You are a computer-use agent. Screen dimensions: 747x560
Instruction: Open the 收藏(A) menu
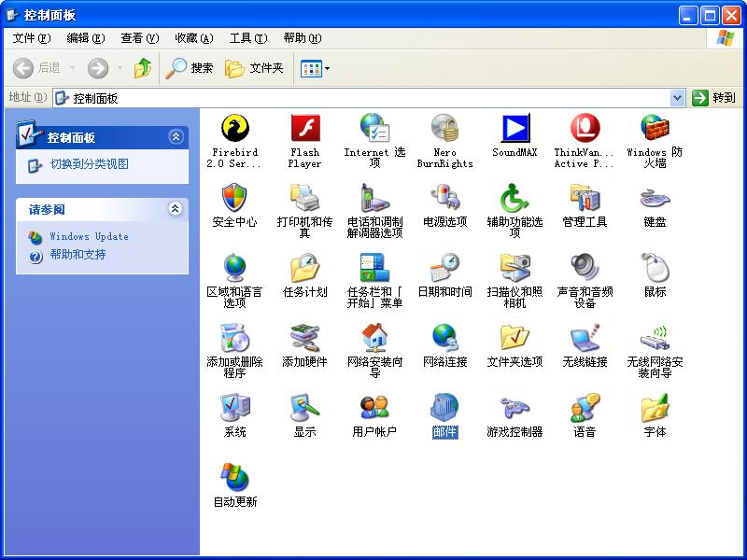tap(194, 38)
